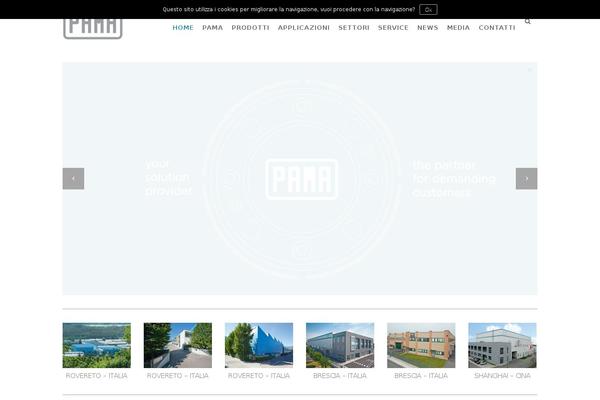Open the PAMA menu item
Screen dimensions: 600x400
point(213,28)
